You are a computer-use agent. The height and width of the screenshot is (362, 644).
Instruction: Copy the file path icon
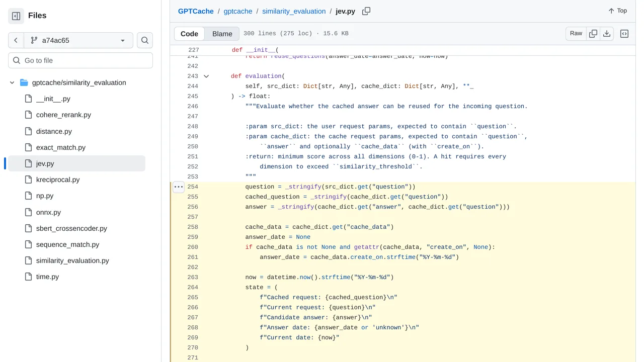(366, 11)
